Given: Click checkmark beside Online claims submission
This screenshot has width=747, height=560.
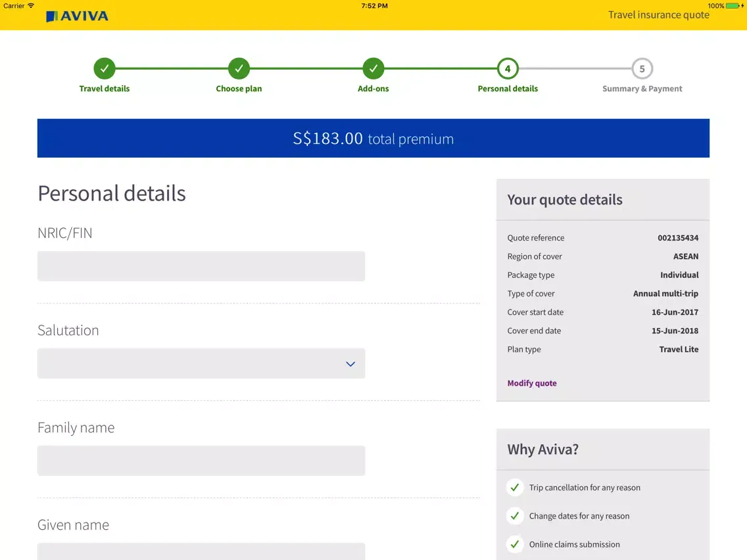Looking at the screenshot, I should tap(514, 544).
